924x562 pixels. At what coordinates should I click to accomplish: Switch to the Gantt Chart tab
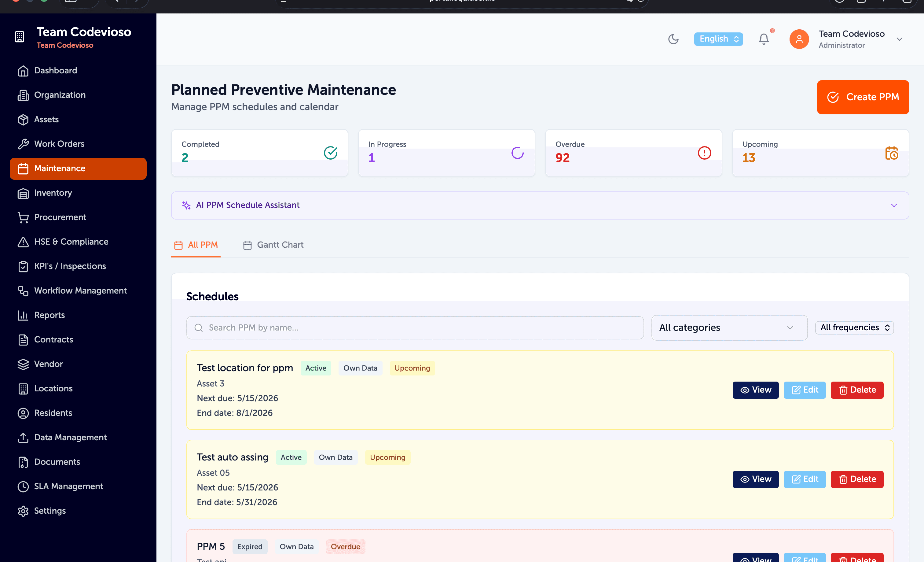(x=273, y=245)
